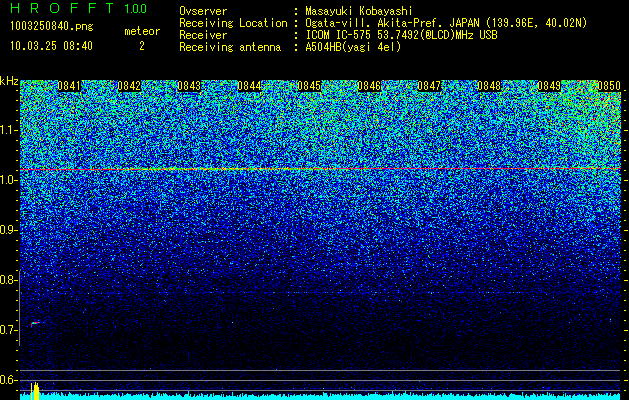Viewport: 629px width, 400px height.
Task: Click the 0846 time marker
Action: click(x=369, y=86)
